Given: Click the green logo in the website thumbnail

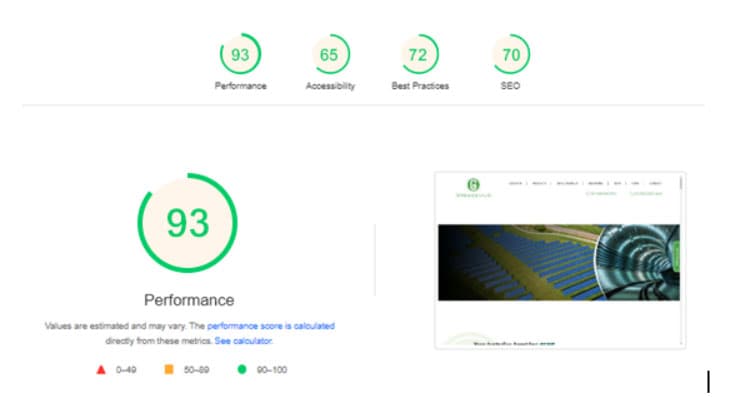Looking at the screenshot, I should tap(473, 187).
